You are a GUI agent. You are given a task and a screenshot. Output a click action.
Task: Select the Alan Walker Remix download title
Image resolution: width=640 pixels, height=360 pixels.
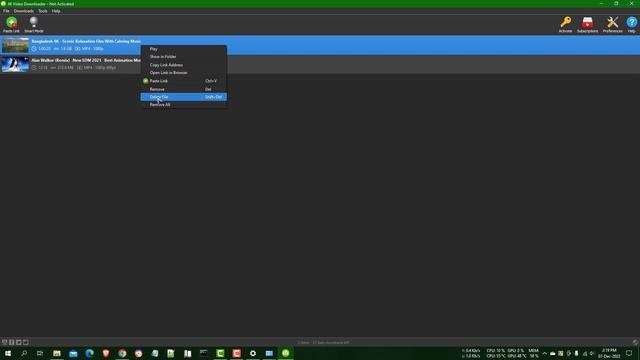click(86, 60)
